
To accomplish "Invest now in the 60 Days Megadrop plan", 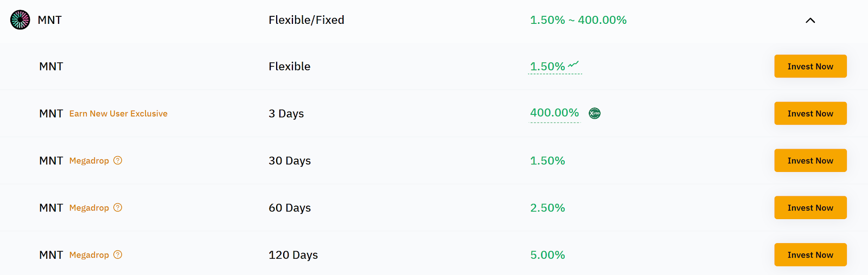I will click(810, 208).
